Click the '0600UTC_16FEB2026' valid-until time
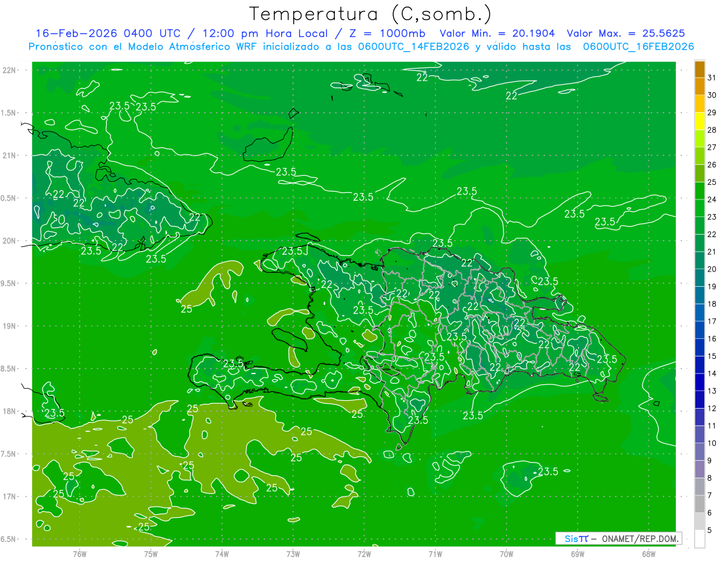 (638, 47)
